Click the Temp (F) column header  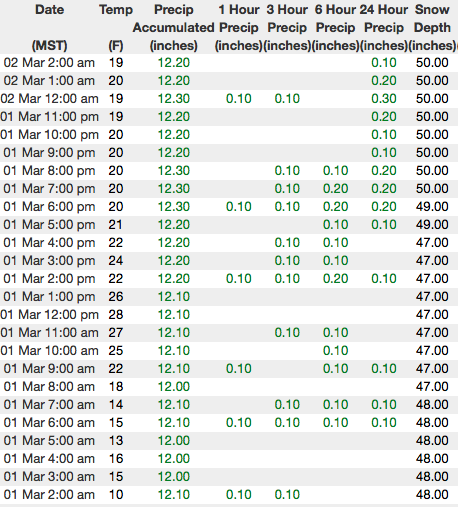point(116,27)
